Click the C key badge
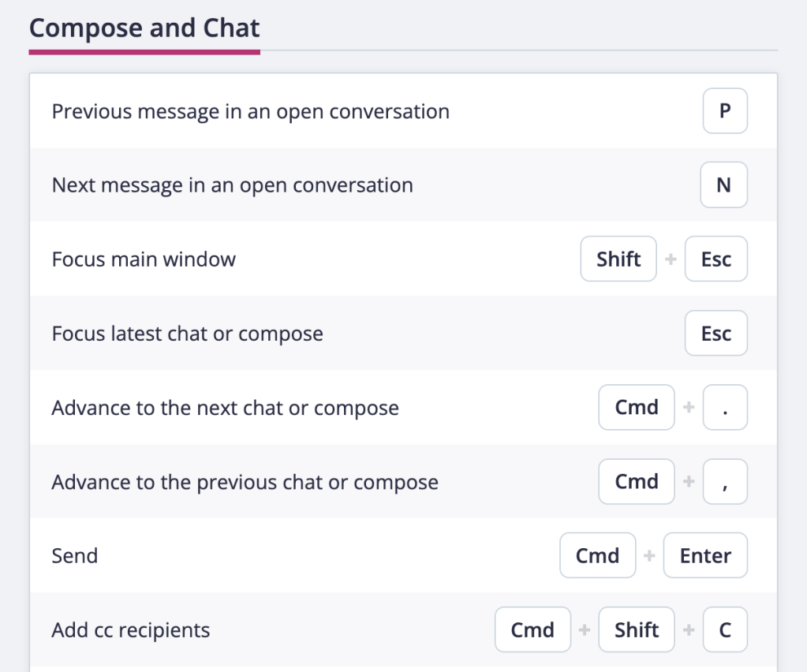807x672 pixels. [724, 630]
